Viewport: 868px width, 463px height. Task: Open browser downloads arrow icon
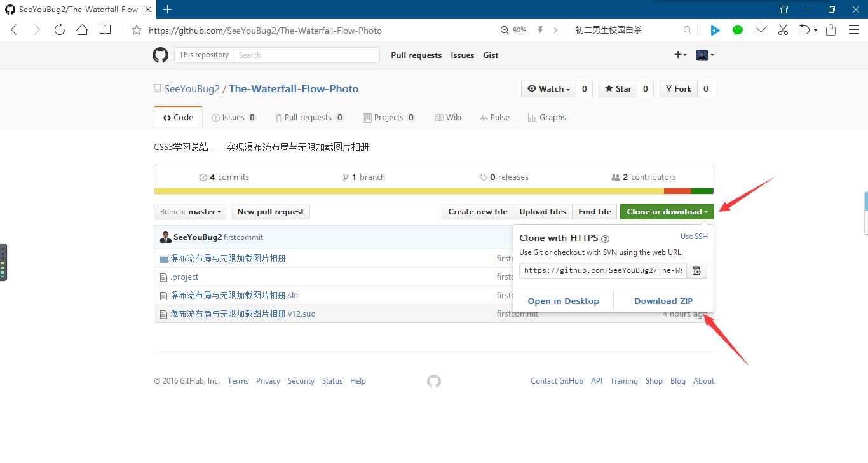click(x=761, y=30)
